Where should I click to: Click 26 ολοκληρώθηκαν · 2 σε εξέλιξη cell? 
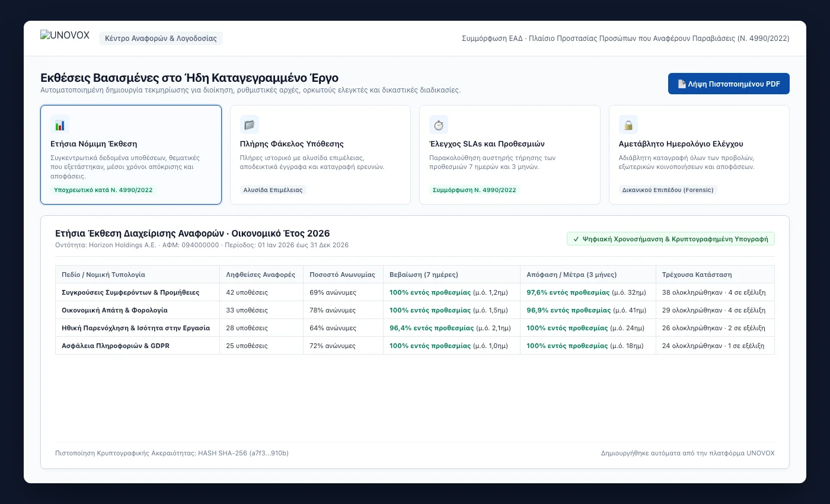[x=715, y=328]
